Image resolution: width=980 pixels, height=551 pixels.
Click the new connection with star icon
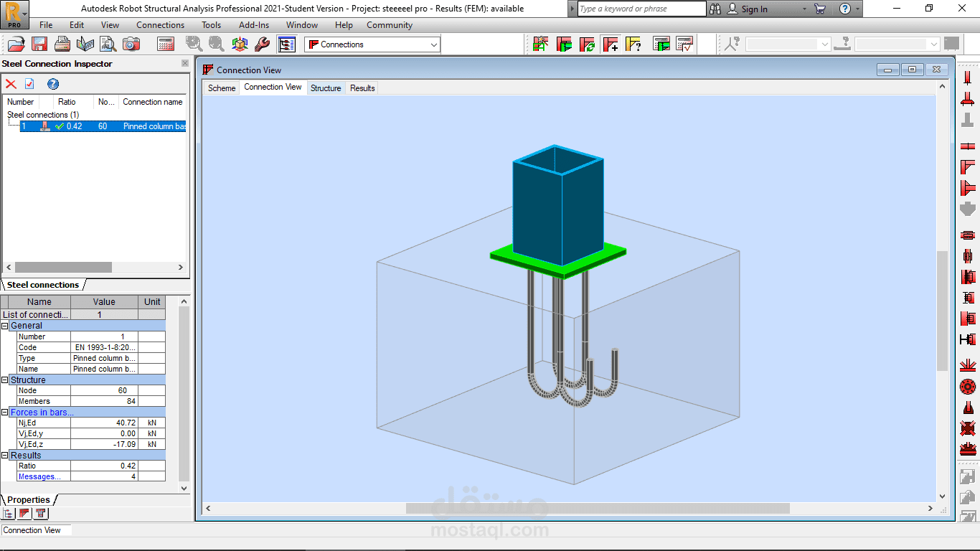[541, 44]
